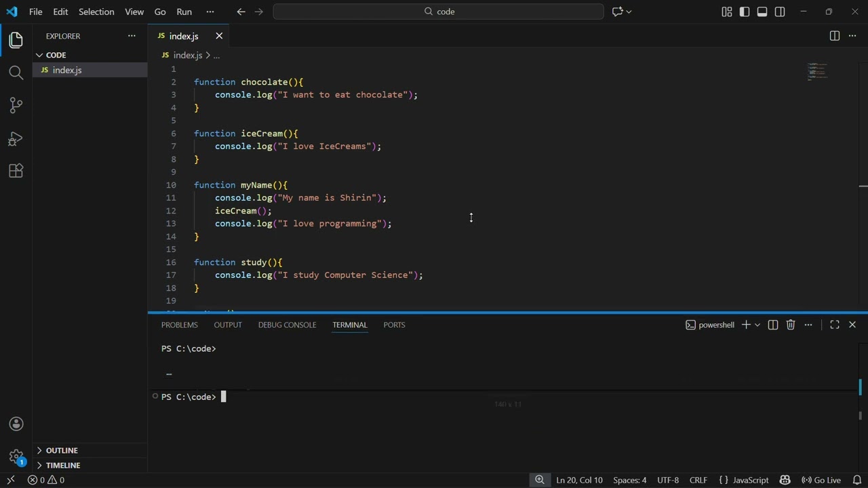Go forward with the right arrow
Screen dimensions: 868x488
click(260, 12)
